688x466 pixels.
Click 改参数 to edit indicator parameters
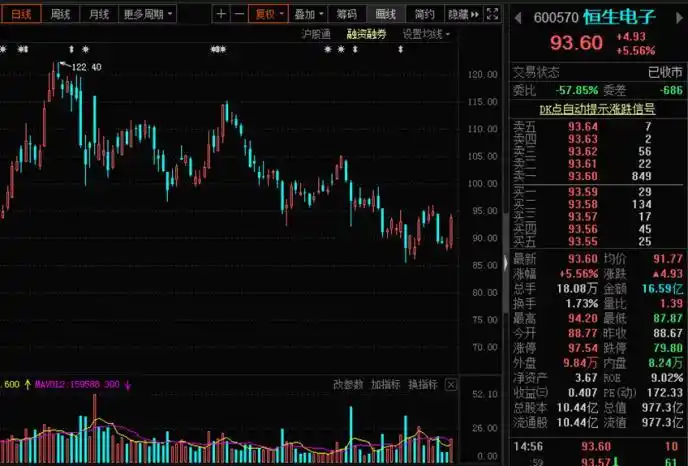click(x=348, y=385)
